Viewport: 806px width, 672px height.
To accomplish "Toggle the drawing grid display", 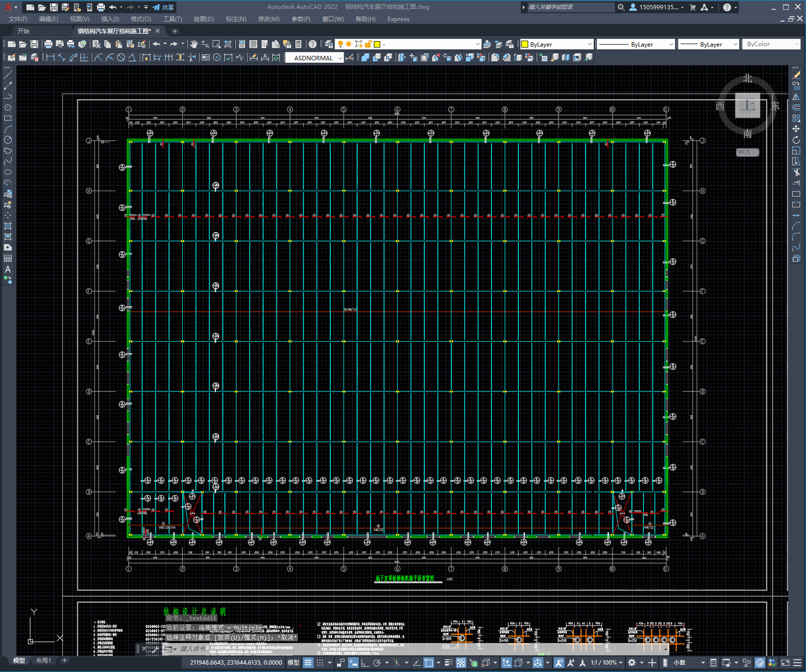I will click(x=308, y=663).
